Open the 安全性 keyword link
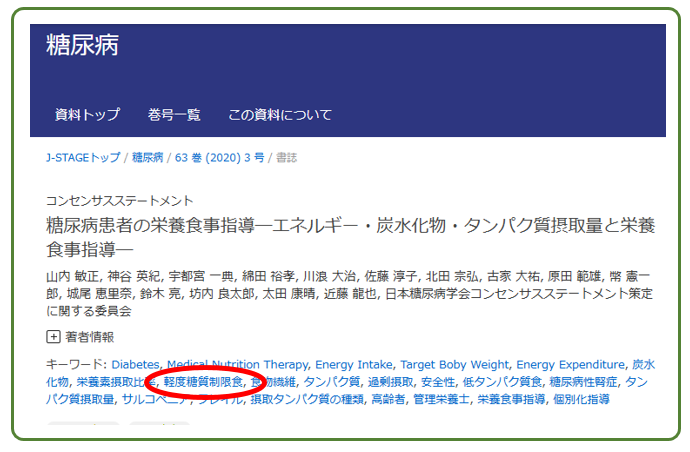690x452 pixels. point(438,382)
